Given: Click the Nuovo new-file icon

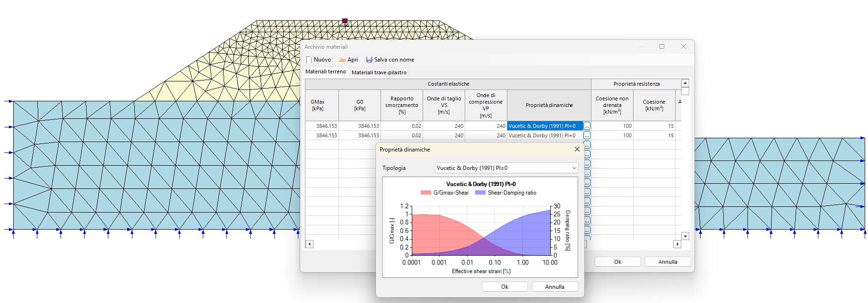Looking at the screenshot, I should pos(309,60).
